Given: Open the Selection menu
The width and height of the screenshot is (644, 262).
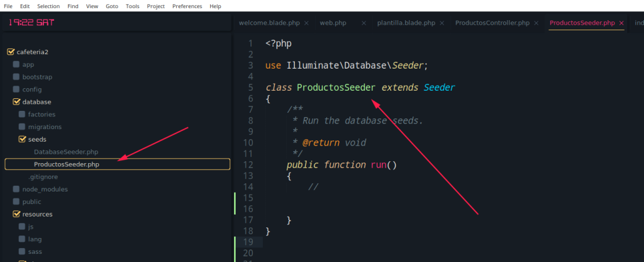Looking at the screenshot, I should pos(48,6).
